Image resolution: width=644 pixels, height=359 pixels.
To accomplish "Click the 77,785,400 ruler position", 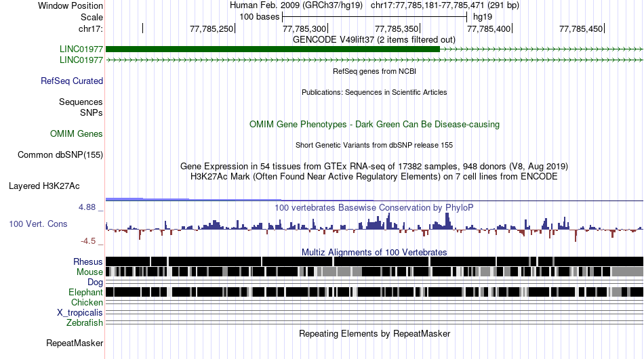I will [489, 28].
